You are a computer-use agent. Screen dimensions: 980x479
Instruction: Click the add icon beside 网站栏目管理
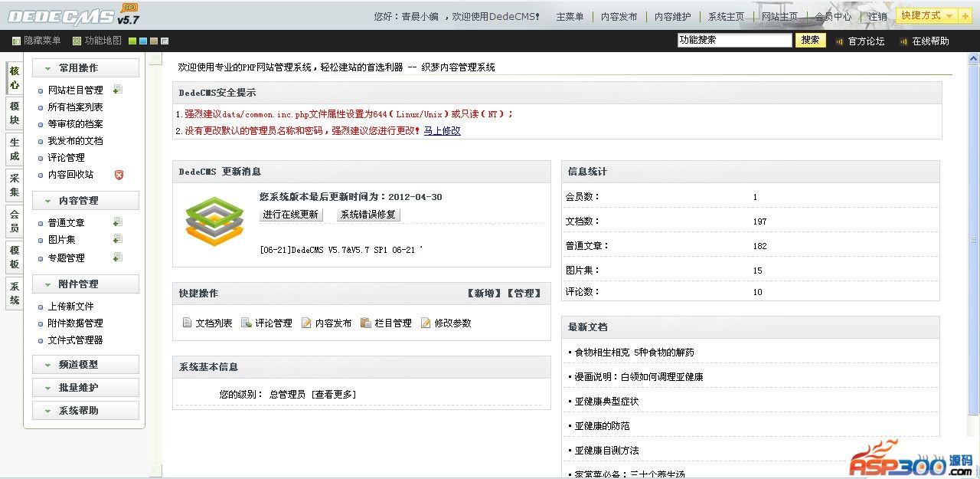pos(117,90)
